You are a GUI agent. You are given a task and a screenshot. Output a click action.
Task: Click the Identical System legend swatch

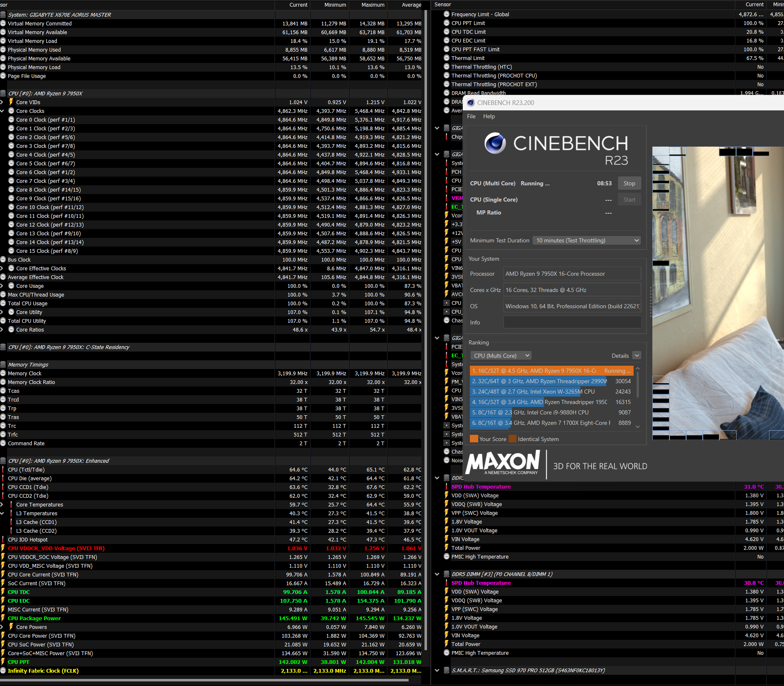point(513,439)
